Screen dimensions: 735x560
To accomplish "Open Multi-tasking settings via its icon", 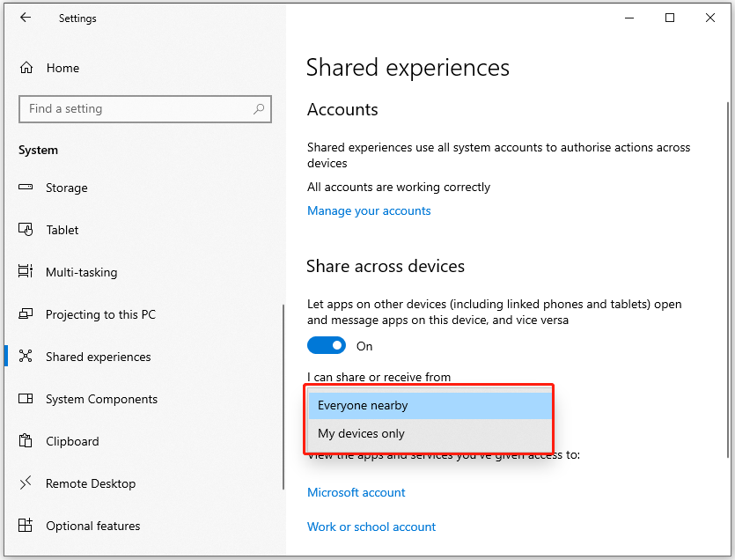I will point(25,272).
